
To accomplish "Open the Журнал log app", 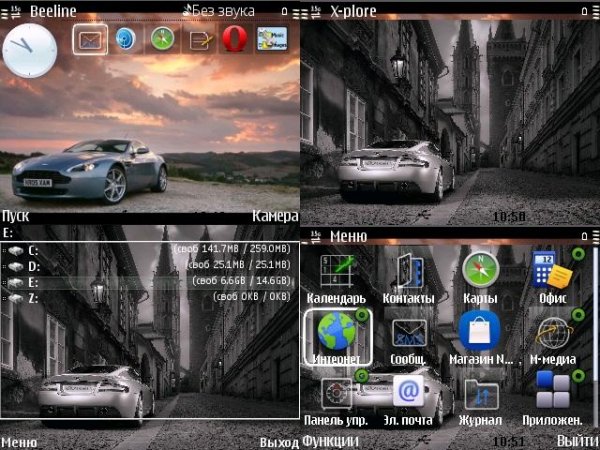I will point(481,394).
